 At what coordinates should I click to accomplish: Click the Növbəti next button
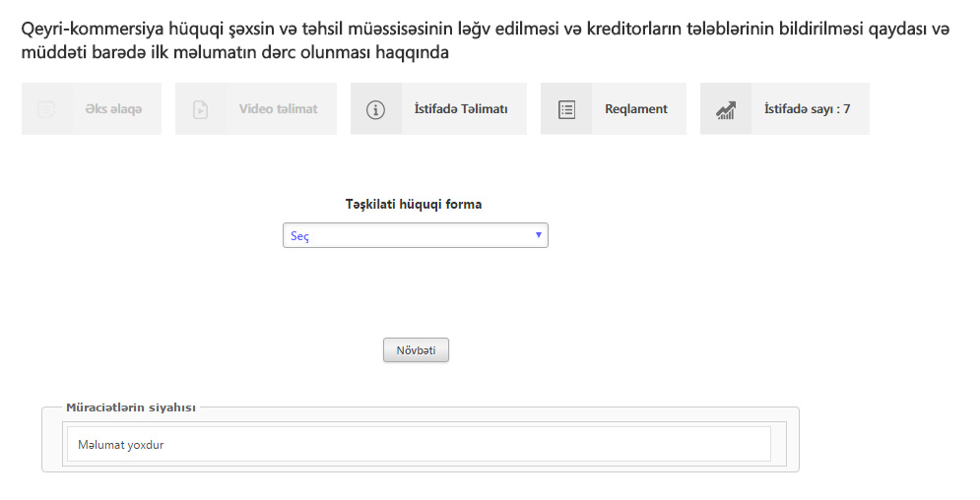(x=416, y=350)
